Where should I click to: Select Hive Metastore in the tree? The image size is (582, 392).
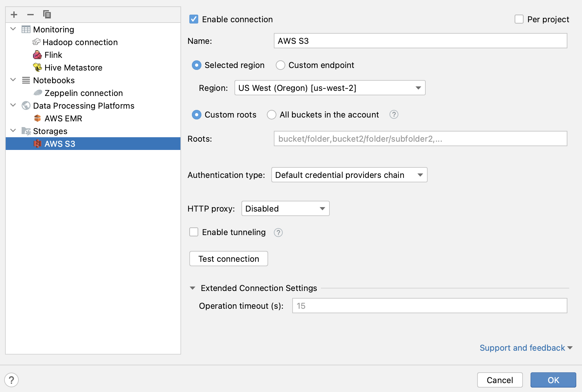point(93,67)
